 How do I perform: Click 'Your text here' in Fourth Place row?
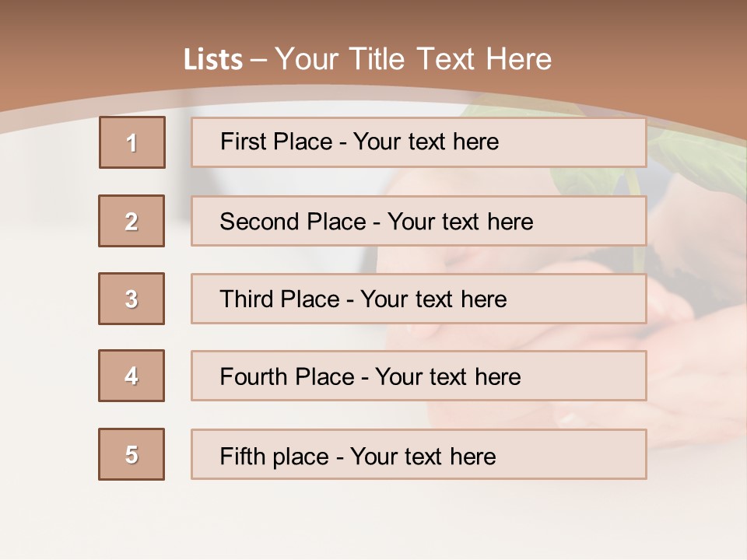pos(447,377)
